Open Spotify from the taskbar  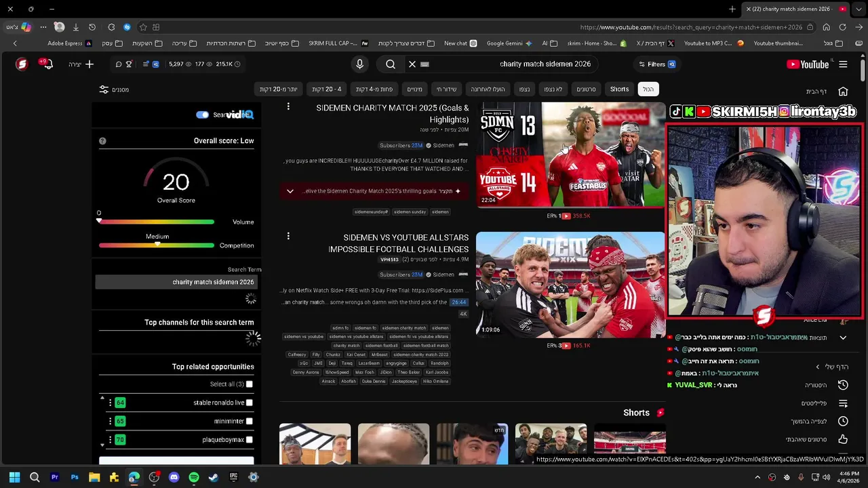tap(194, 477)
